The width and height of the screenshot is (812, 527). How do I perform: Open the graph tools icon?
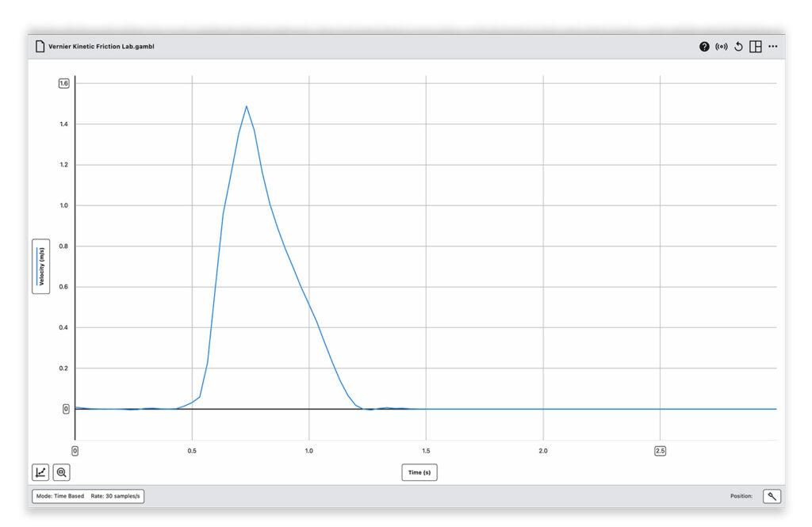(x=40, y=472)
